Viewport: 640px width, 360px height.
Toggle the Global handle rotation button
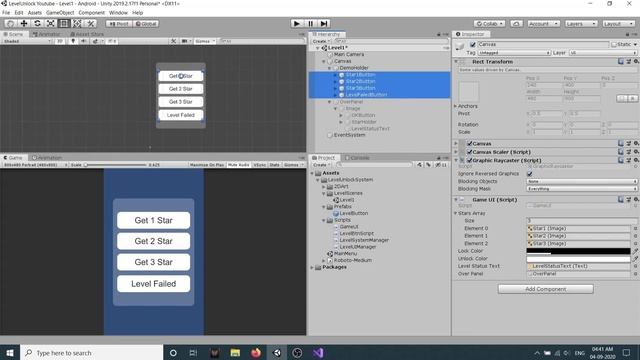pos(146,24)
